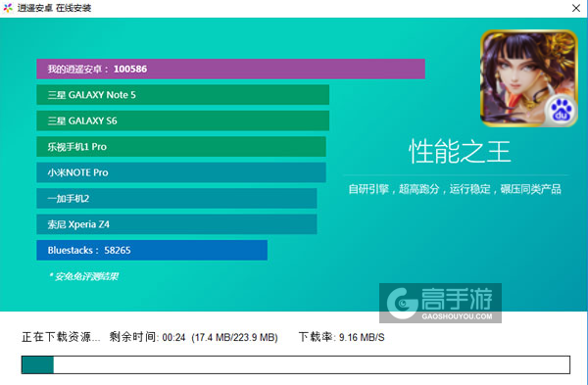Select the 三星 GALAXY S6 bar

[x=182, y=120]
